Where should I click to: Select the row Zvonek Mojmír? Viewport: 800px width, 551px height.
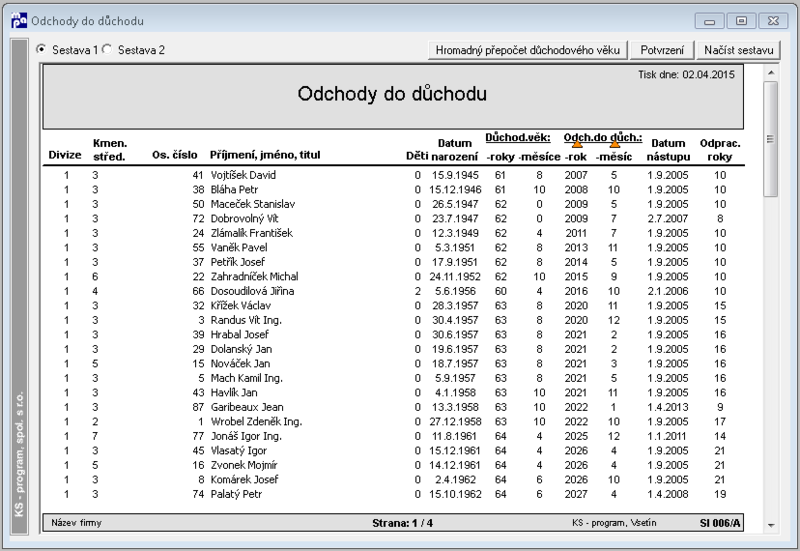[x=393, y=465]
